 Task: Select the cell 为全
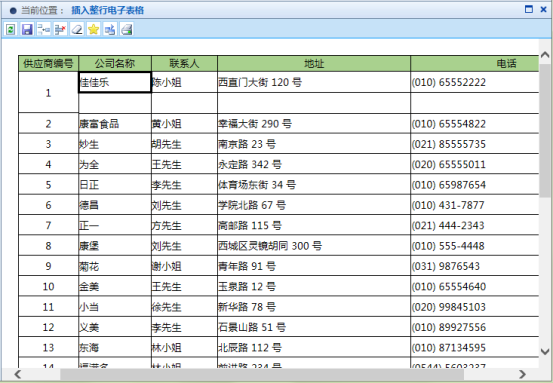click(x=115, y=164)
